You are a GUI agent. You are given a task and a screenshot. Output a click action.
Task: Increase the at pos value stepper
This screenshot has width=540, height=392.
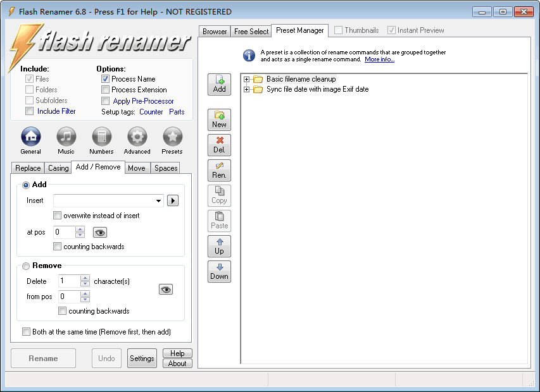[80, 229]
